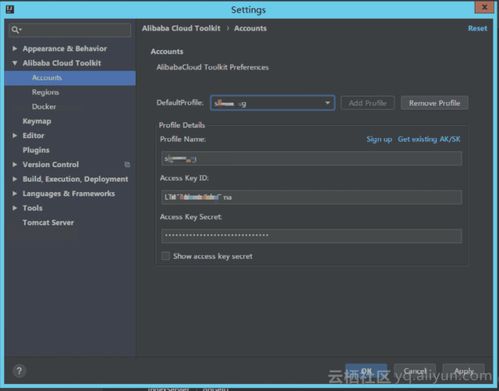499x391 pixels.
Task: Expand Appearance & Behavior section
Action: (15, 49)
